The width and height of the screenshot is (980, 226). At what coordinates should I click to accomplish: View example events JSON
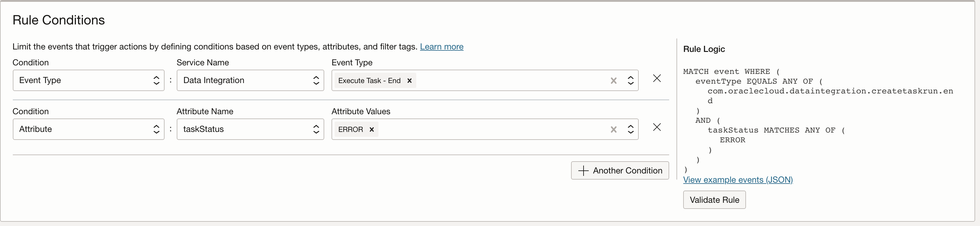[737, 180]
